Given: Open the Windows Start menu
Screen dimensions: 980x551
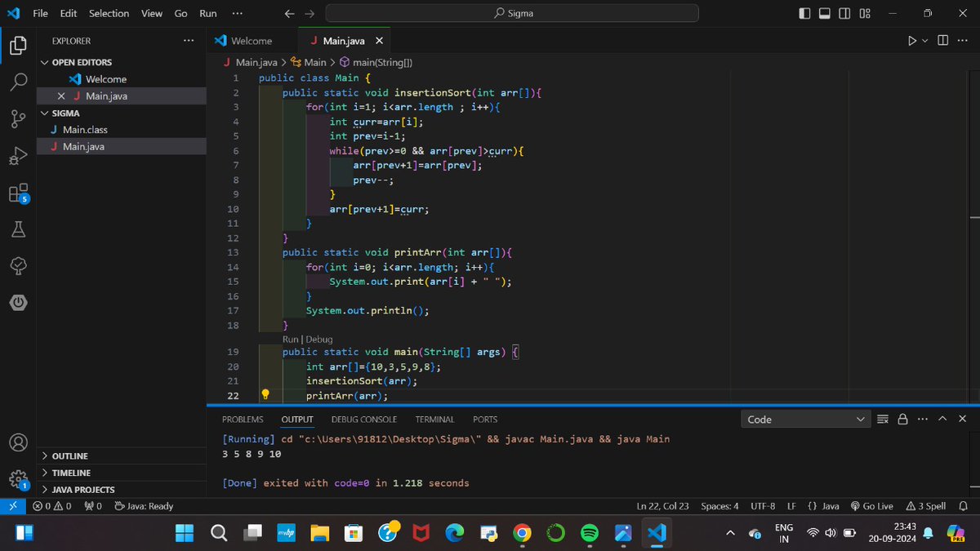Looking at the screenshot, I should (185, 533).
